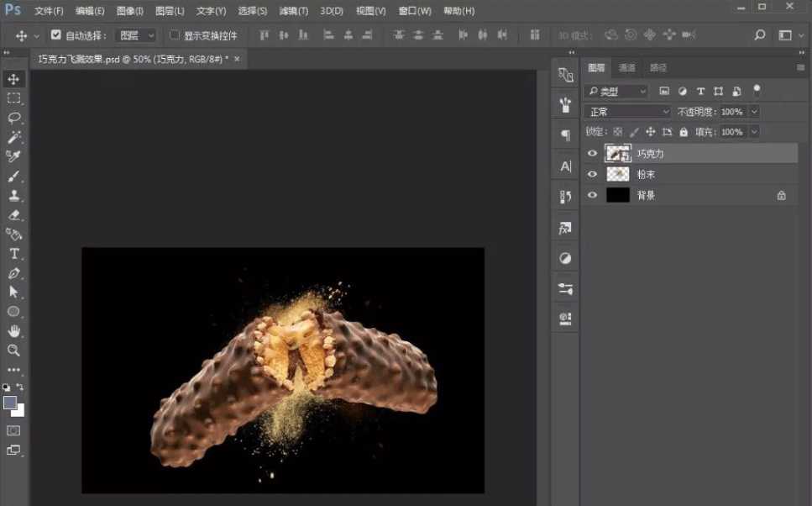Choose the Hand tool
Image resolution: width=812 pixels, height=506 pixels.
14,331
